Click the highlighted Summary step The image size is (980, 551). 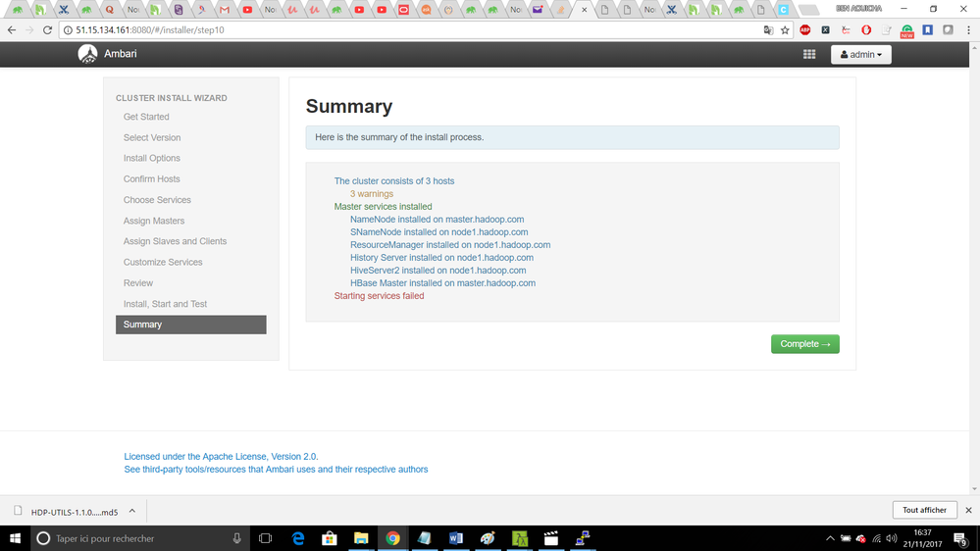pyautogui.click(x=190, y=325)
